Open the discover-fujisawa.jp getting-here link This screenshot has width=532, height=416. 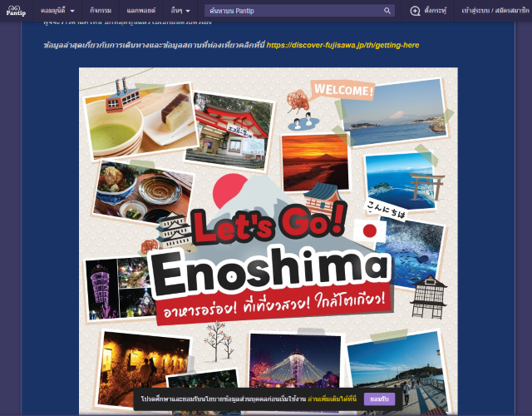tap(342, 45)
